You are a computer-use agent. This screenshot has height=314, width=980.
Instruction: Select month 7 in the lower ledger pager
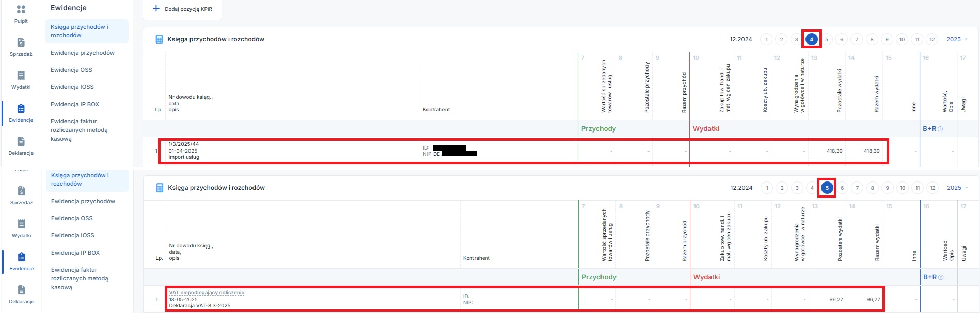(857, 188)
